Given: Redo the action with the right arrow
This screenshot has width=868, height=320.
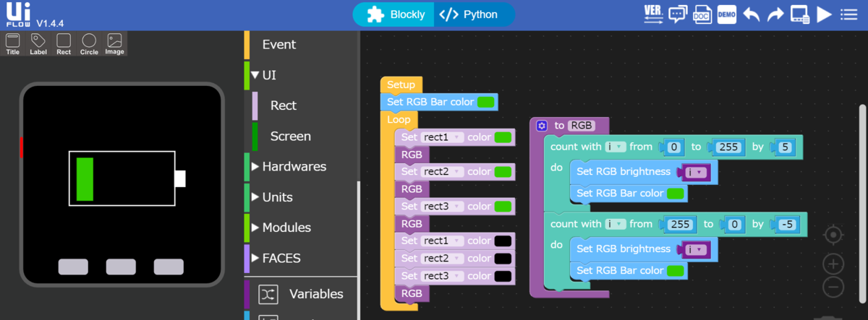Looking at the screenshot, I should 775,14.
